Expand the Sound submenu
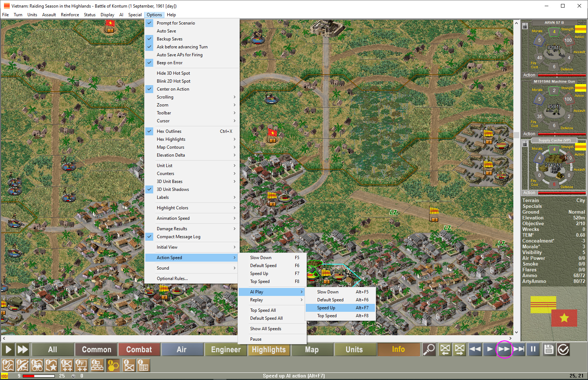The height and width of the screenshot is (380, 588). click(192, 268)
